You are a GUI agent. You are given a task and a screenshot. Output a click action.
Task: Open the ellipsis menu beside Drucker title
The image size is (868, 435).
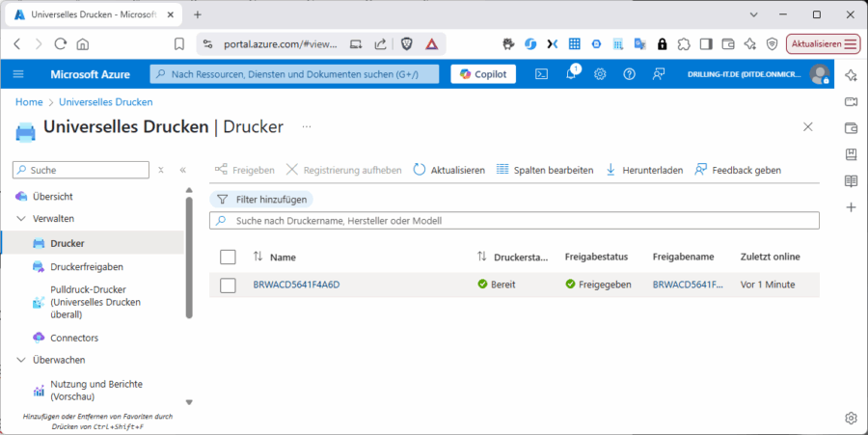pyautogui.click(x=307, y=126)
